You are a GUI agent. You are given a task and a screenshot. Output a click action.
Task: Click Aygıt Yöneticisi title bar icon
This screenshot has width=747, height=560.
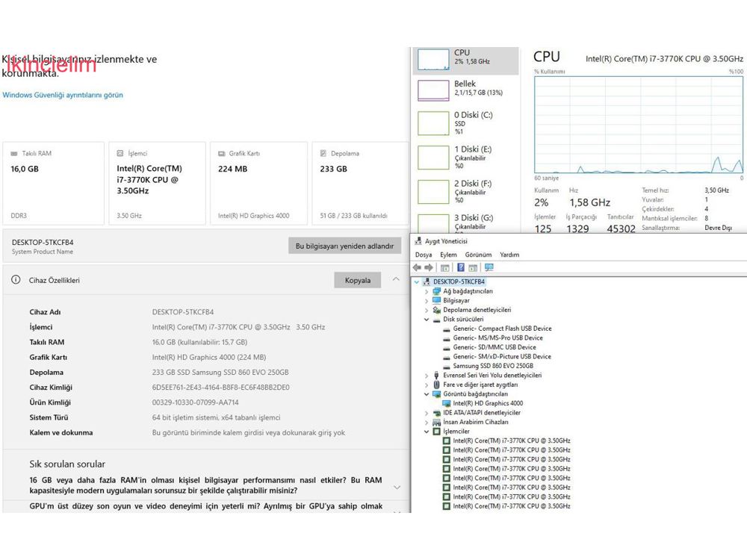point(418,241)
